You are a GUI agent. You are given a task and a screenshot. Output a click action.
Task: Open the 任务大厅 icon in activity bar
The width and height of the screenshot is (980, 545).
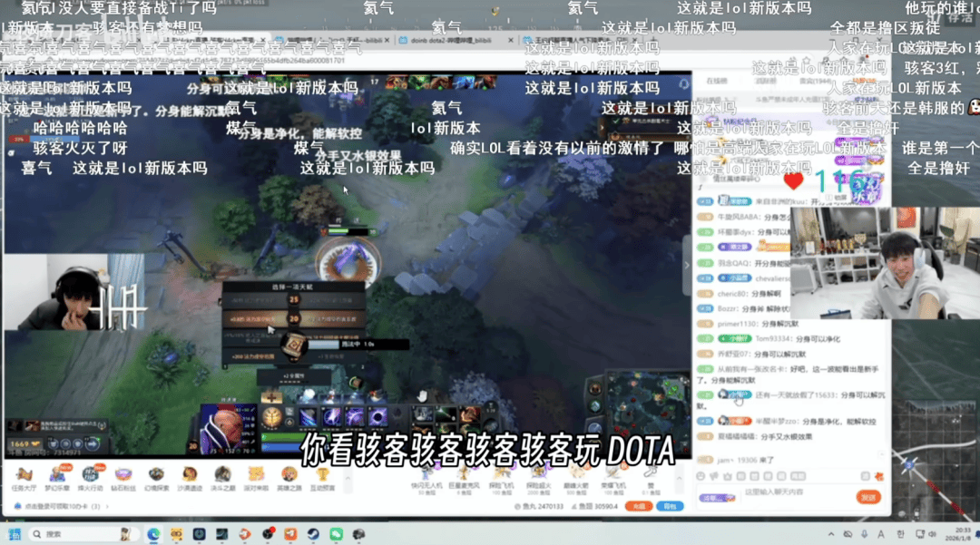[x=24, y=476]
